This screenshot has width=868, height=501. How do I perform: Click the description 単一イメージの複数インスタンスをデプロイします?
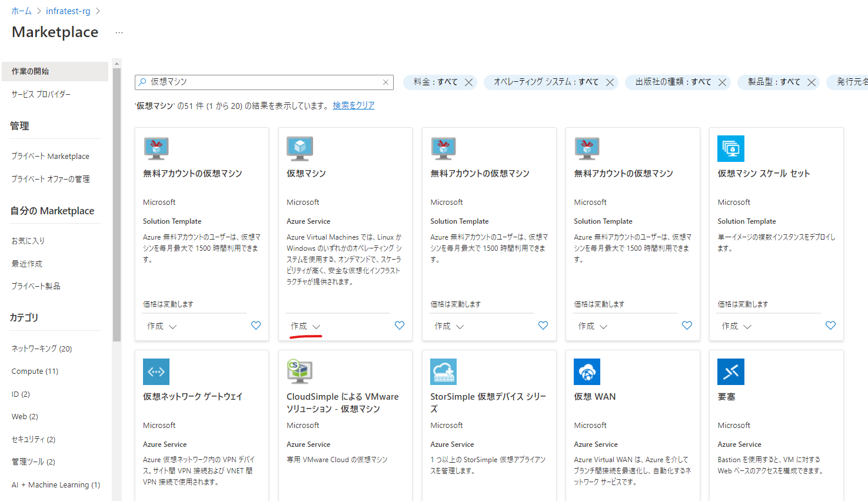776,243
